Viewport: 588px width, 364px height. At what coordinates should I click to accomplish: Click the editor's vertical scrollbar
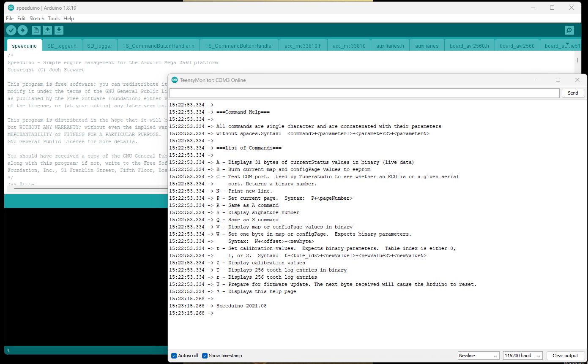577,60
